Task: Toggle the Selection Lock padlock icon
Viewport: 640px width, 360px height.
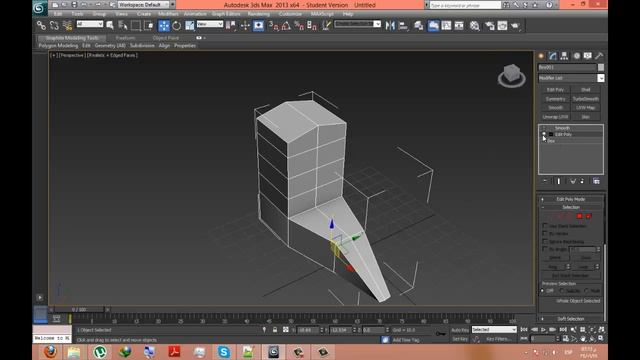Action: [275, 329]
